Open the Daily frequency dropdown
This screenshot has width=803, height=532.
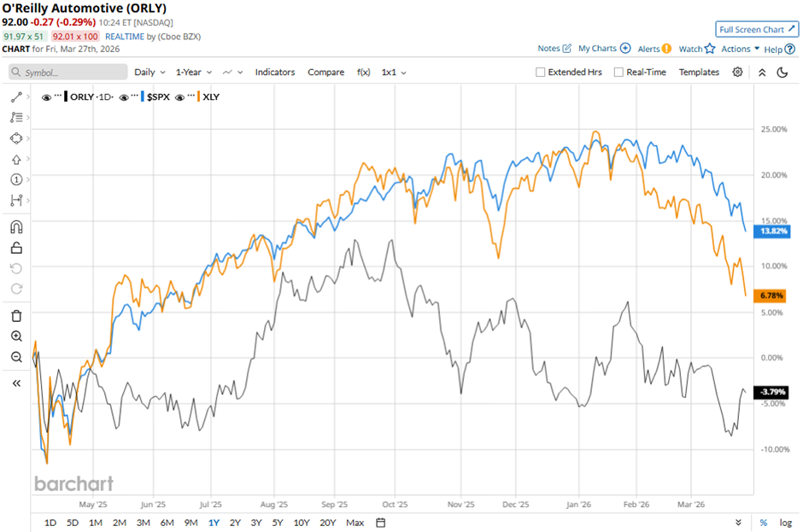[149, 73]
